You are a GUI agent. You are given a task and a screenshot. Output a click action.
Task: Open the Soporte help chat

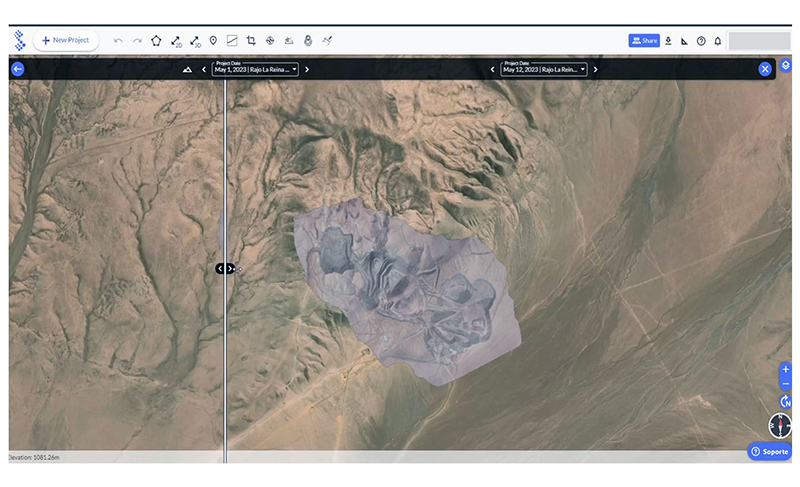(x=769, y=452)
